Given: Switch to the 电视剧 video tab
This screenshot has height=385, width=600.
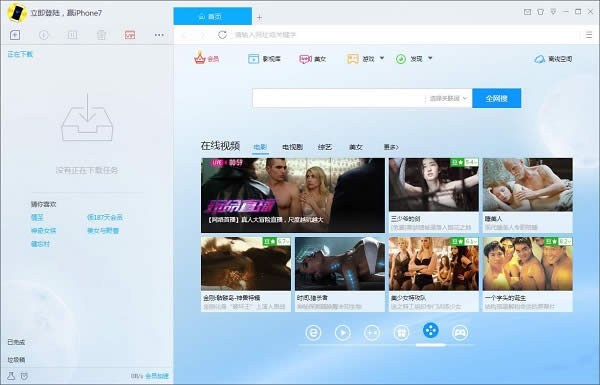Looking at the screenshot, I should click(292, 147).
